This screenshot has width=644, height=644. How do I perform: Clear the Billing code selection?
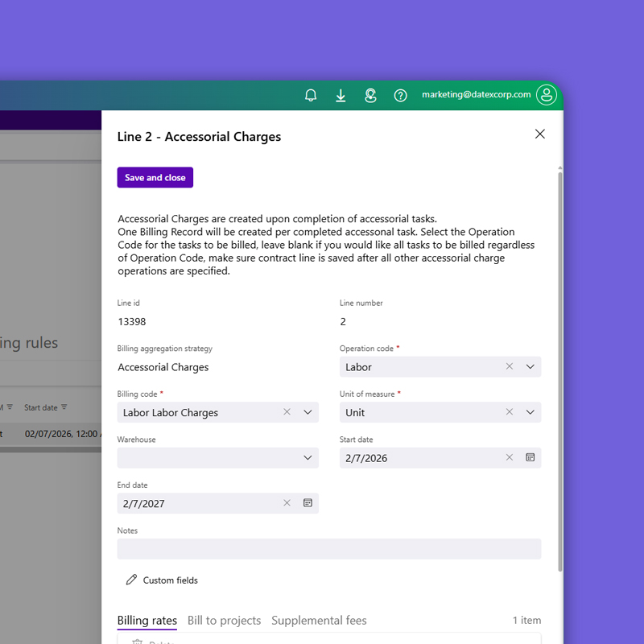coord(287,412)
